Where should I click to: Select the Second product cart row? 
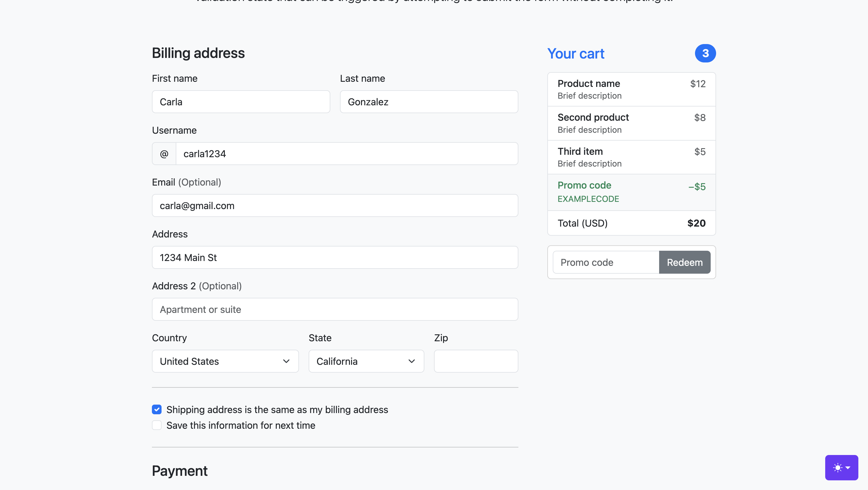pyautogui.click(x=631, y=123)
